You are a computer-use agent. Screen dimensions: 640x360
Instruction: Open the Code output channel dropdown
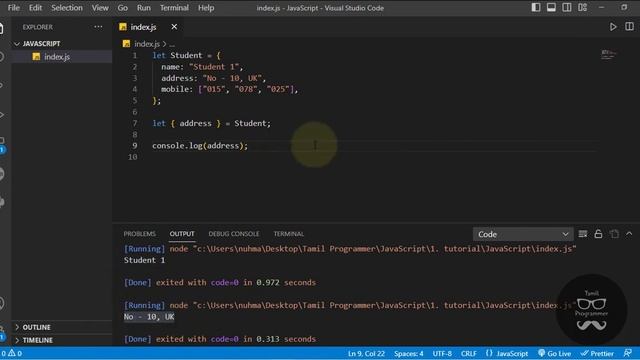(x=523, y=234)
